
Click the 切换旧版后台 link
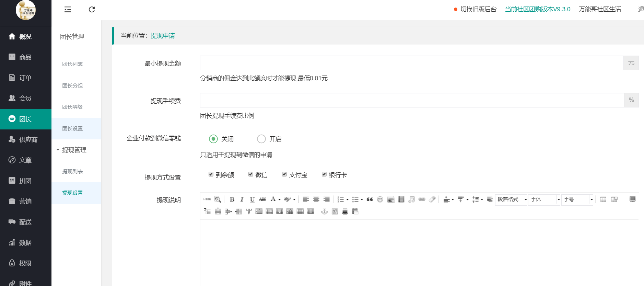tap(478, 9)
